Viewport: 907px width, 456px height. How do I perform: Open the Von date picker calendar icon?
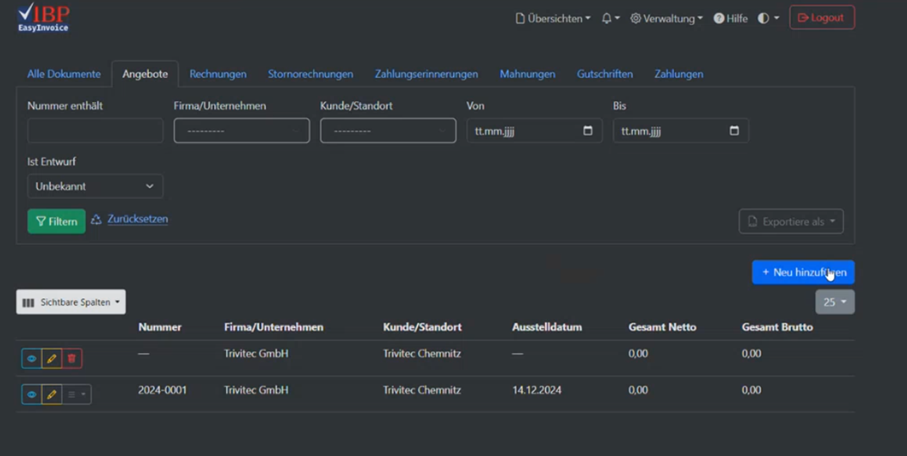tap(588, 131)
